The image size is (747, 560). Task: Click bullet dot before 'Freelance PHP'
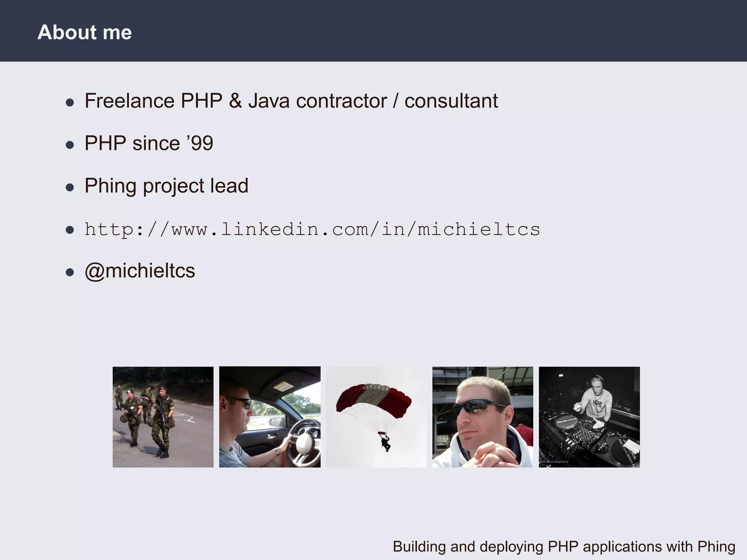click(70, 102)
